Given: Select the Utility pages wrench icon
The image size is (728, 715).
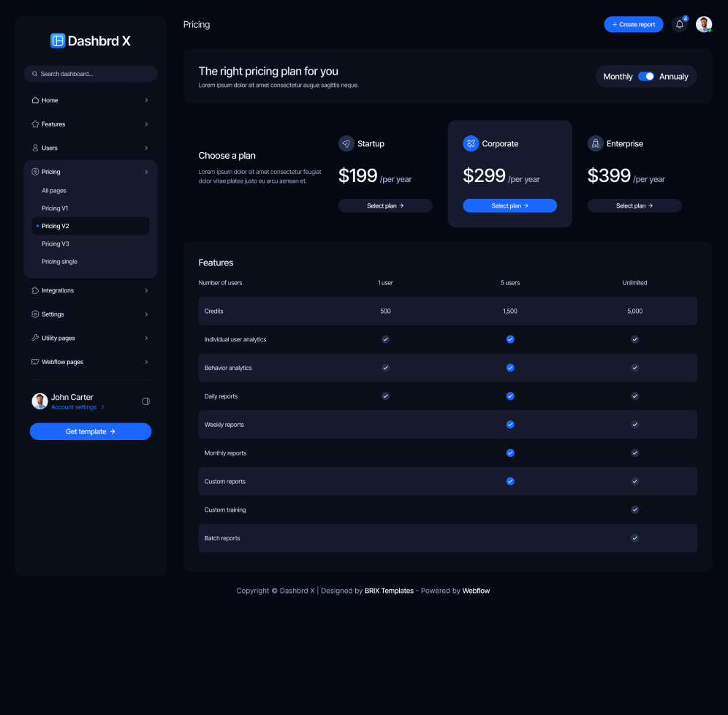Looking at the screenshot, I should tap(35, 338).
